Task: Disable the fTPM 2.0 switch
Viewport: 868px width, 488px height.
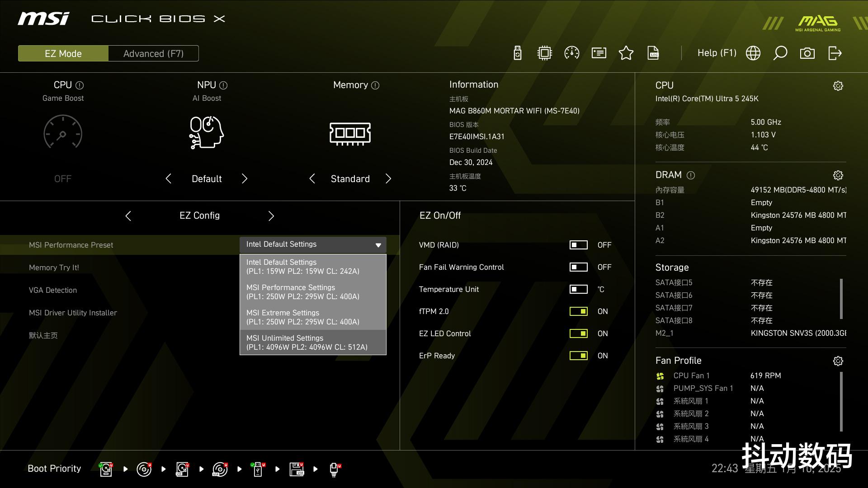Action: pos(578,311)
